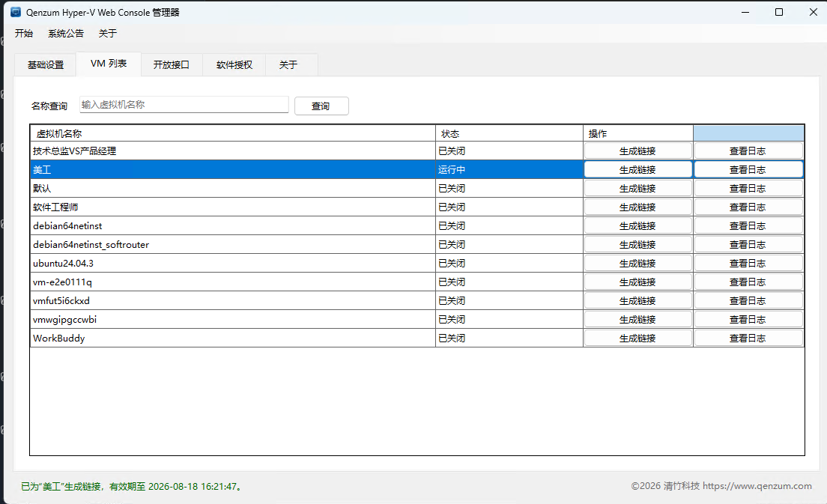827x504 pixels.
Task: Click the Qenzum app icon in title bar
Action: coord(16,12)
